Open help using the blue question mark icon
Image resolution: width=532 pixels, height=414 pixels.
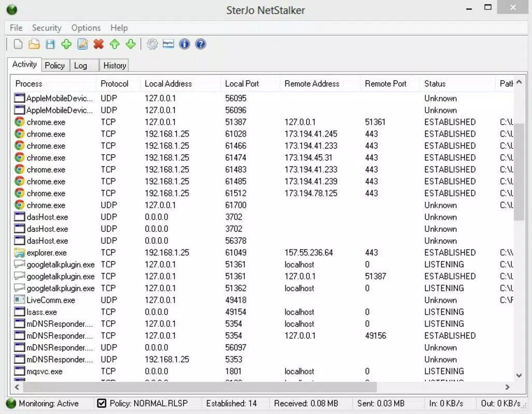click(200, 44)
